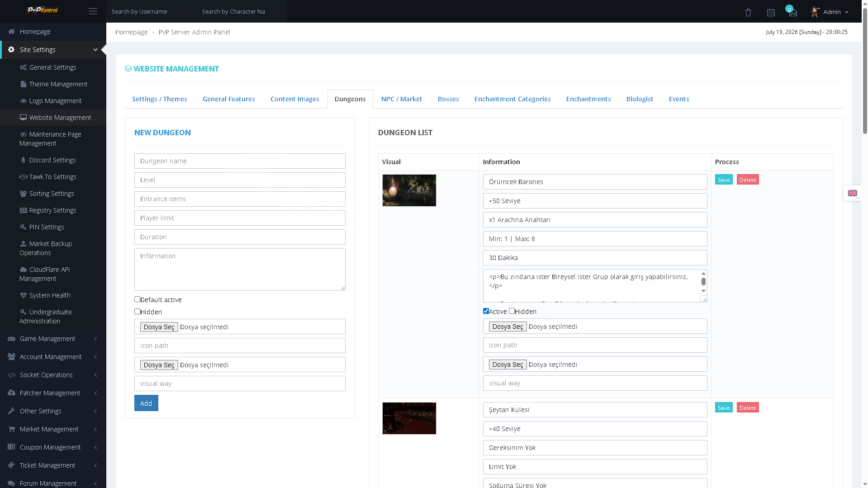Expand the Socket Operations menu

95,375
